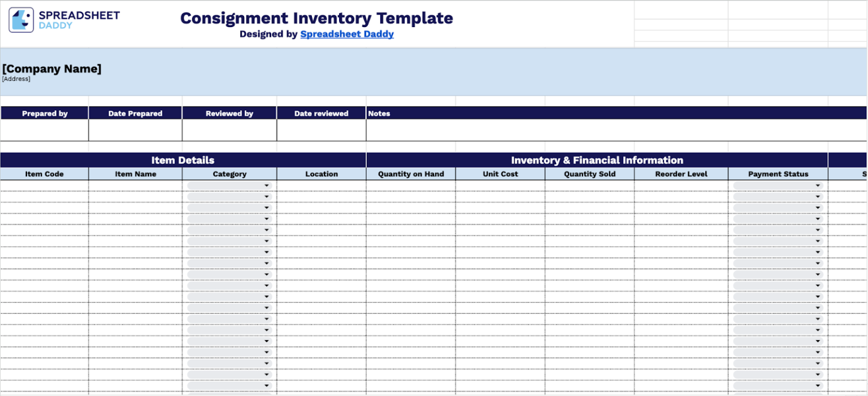Viewport: 868px width, 396px height.
Task: Select the Quantity on Hand column header
Action: (x=411, y=173)
